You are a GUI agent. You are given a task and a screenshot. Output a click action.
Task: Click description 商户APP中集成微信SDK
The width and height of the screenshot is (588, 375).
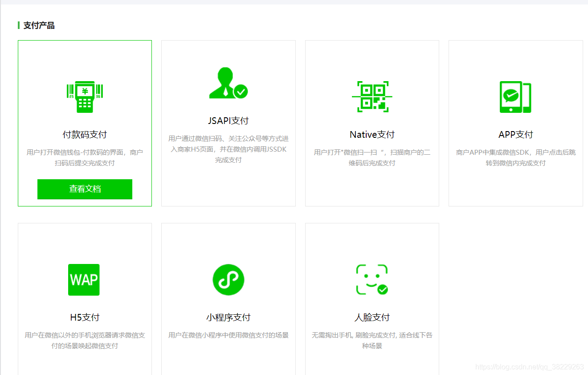(515, 158)
